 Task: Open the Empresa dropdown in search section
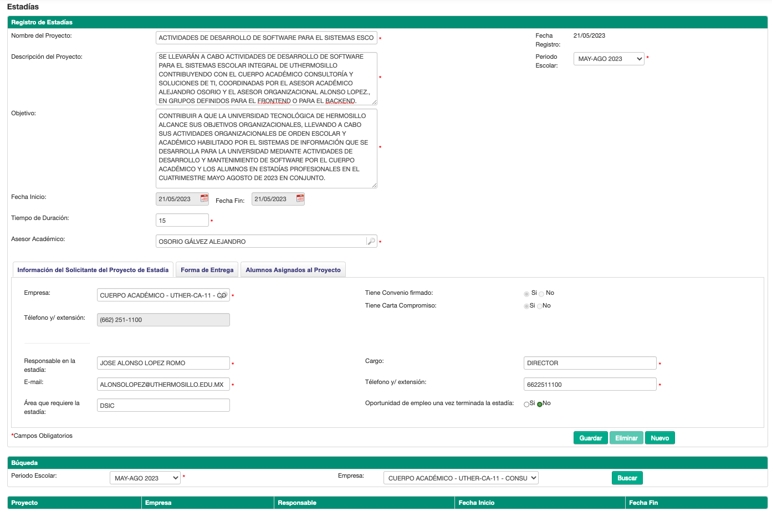(461, 478)
